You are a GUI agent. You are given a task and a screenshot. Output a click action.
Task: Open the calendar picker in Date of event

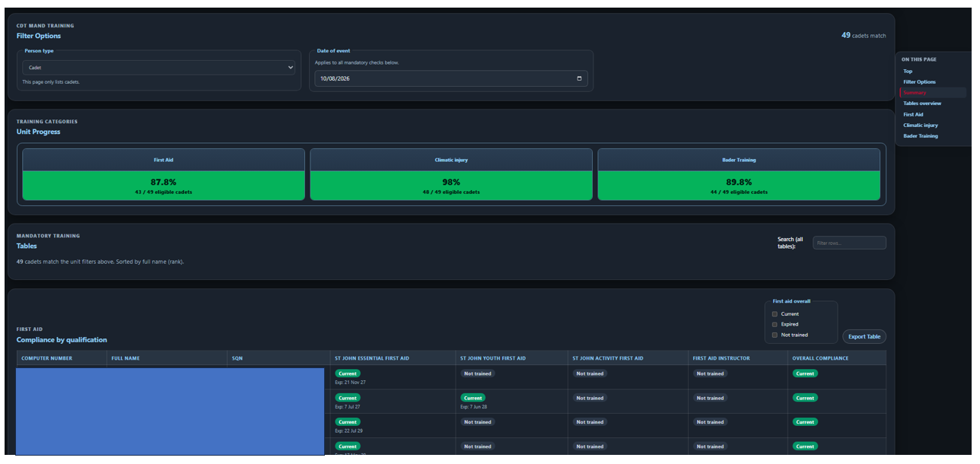point(579,78)
